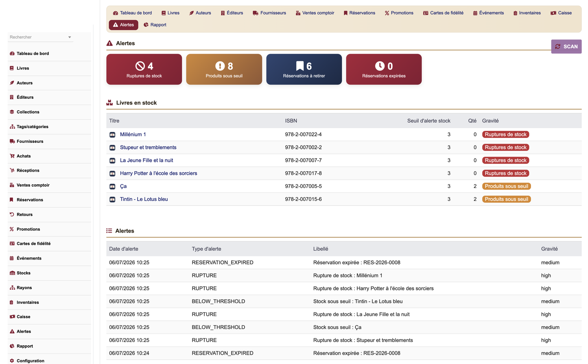Open Stupeur et tremblements book link
The image size is (588, 364).
(x=148, y=148)
